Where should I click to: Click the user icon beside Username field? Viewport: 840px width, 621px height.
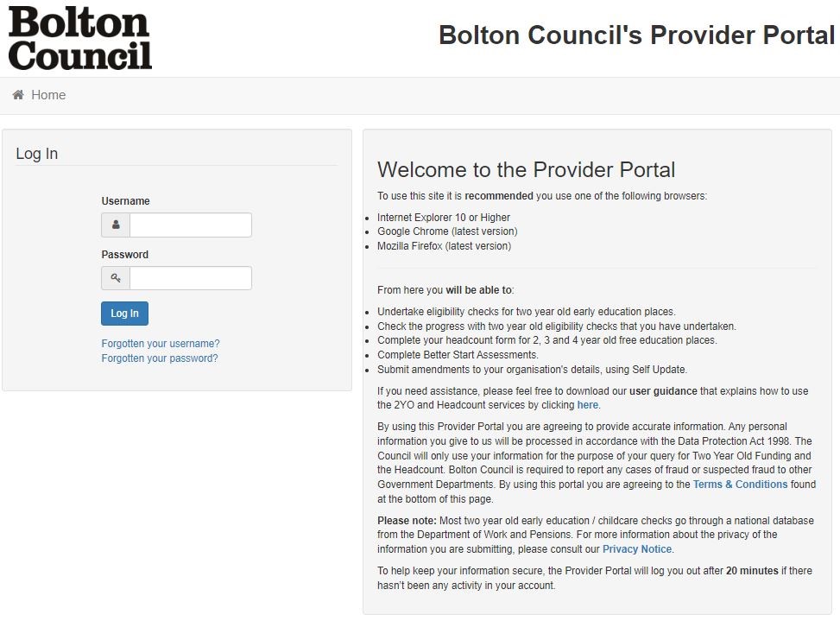coord(116,225)
